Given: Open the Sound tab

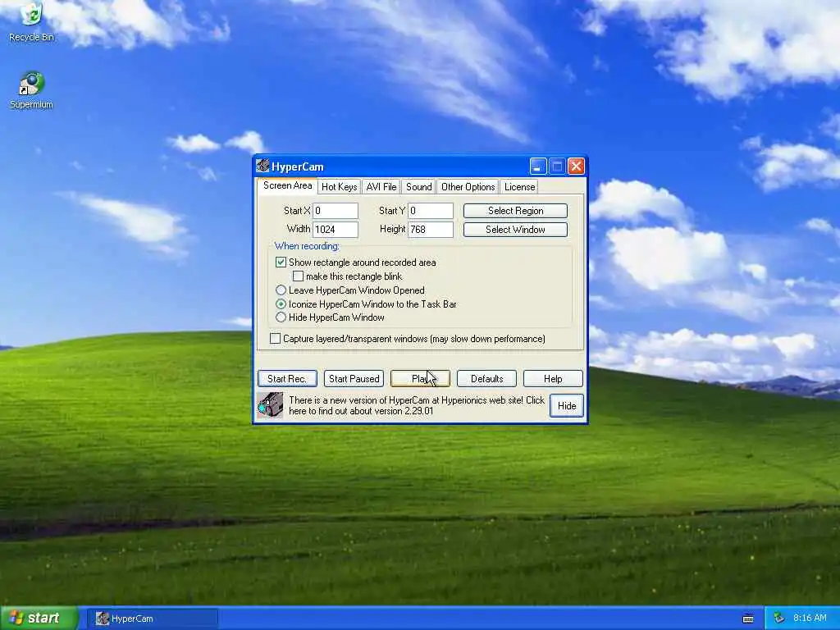Looking at the screenshot, I should [x=418, y=187].
